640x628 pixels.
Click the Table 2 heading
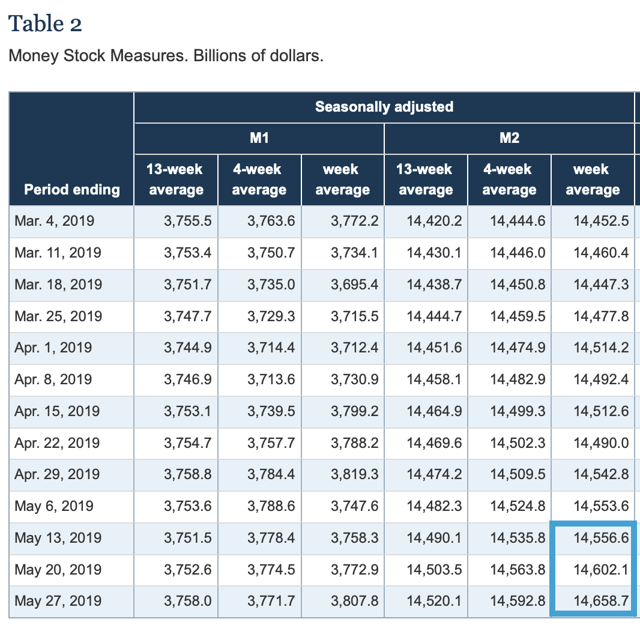coord(46,23)
